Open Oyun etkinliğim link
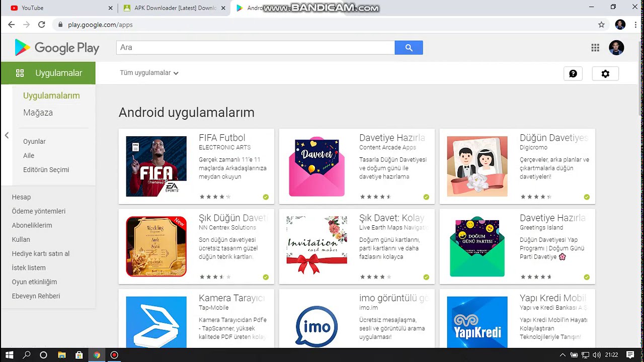Viewport: 644px width, 362px height. coord(34,282)
